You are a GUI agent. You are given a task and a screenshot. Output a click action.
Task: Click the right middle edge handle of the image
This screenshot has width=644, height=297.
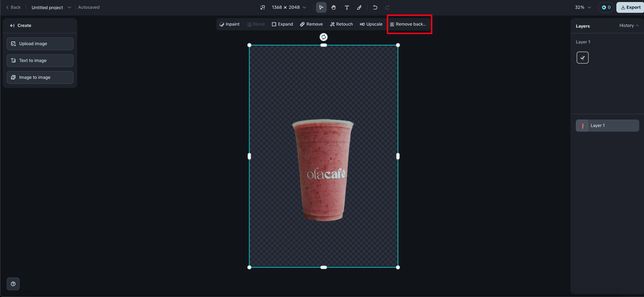[x=398, y=156]
